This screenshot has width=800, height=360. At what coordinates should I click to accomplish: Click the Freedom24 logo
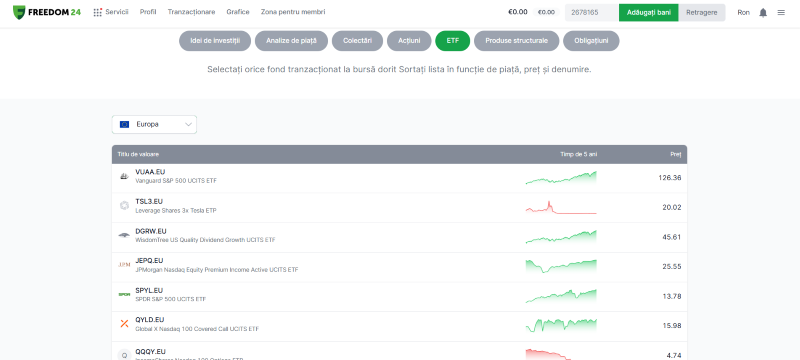tap(46, 12)
